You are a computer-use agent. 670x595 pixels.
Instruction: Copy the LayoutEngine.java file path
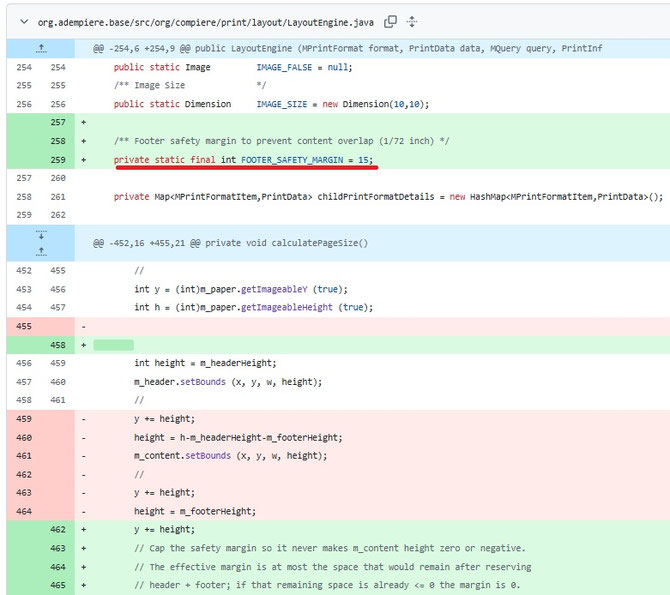[x=390, y=21]
